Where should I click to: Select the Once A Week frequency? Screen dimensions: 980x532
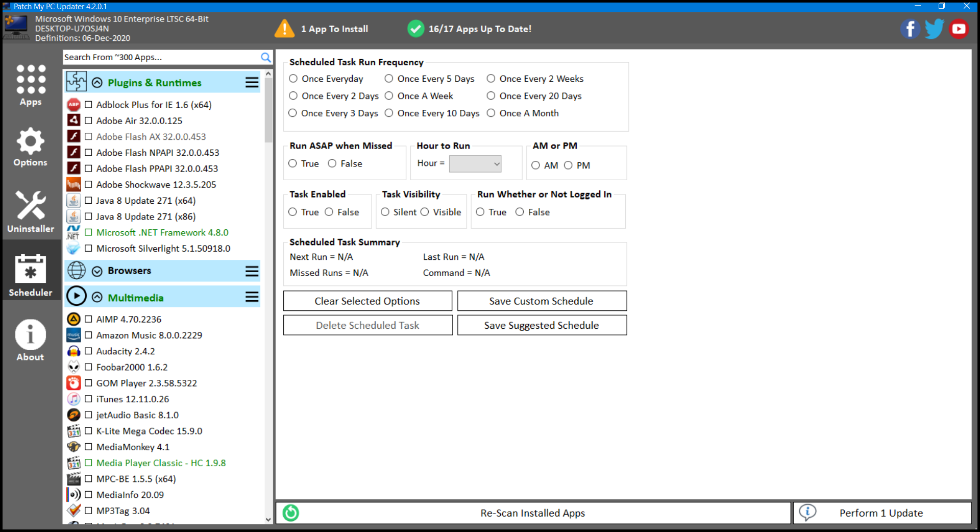pos(389,96)
